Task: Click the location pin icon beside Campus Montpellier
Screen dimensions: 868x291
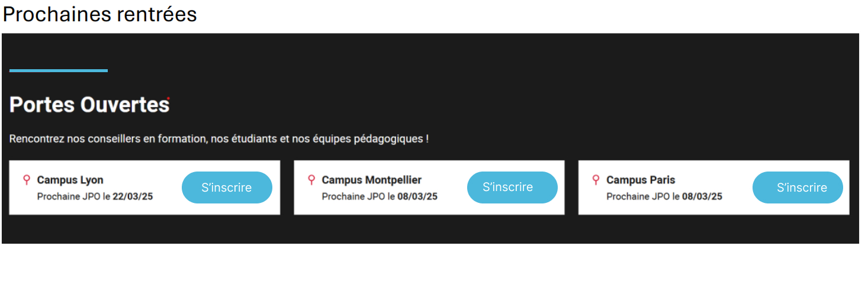Action: coord(311,180)
